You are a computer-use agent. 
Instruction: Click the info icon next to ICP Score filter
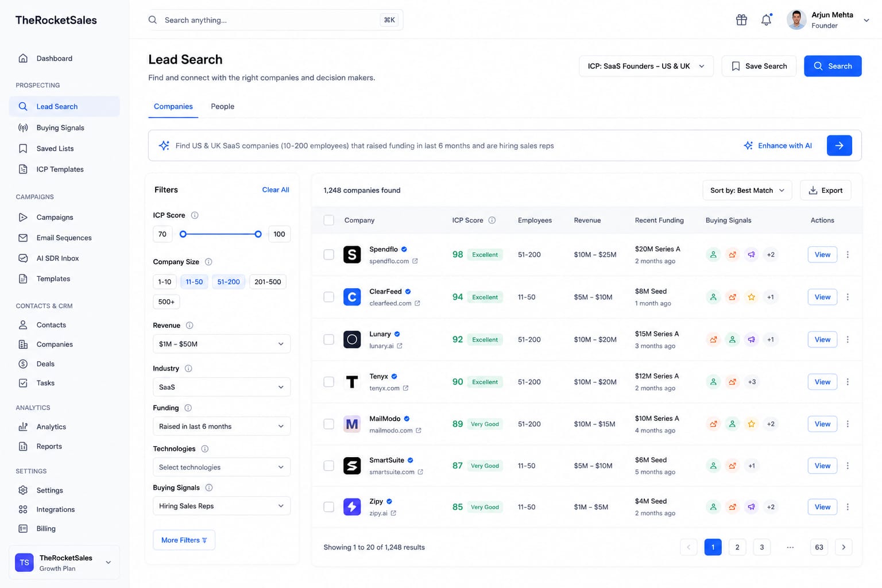tap(195, 215)
